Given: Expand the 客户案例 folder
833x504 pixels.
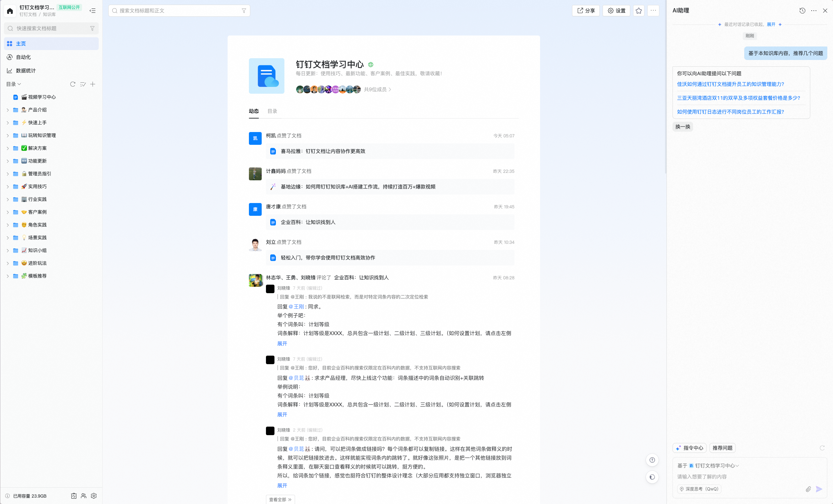Looking at the screenshot, I should pos(8,212).
